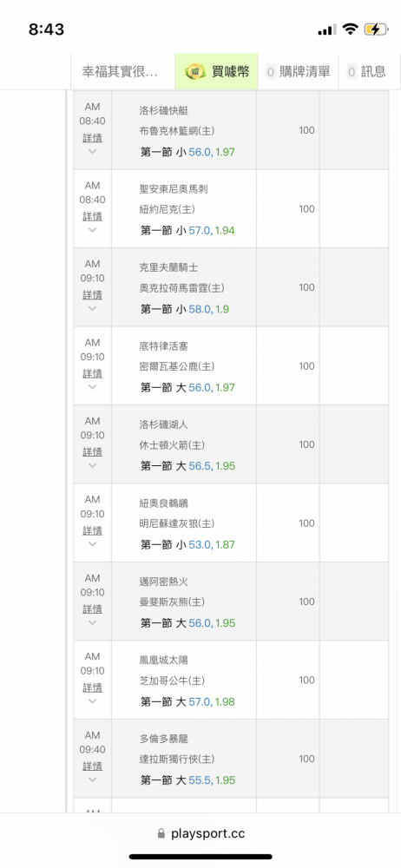Image resolution: width=401 pixels, height=868 pixels.
Task: Tap the battery charging status icon
Action: [376, 30]
